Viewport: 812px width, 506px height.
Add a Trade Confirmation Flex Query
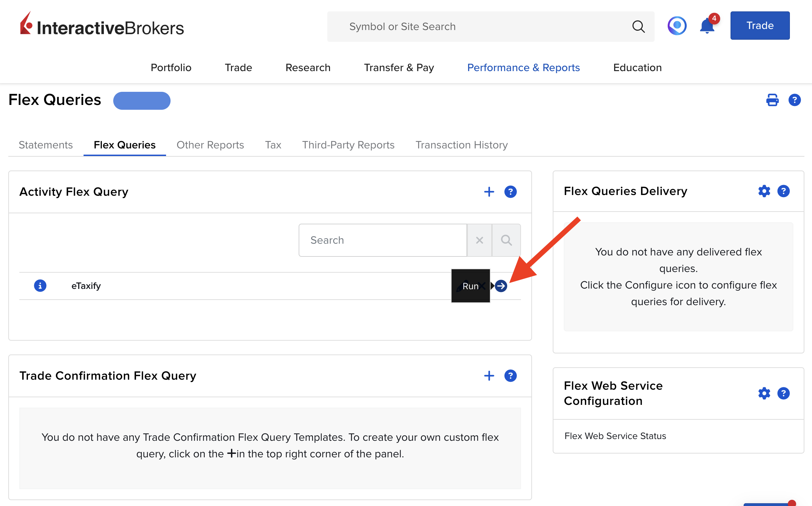point(489,376)
